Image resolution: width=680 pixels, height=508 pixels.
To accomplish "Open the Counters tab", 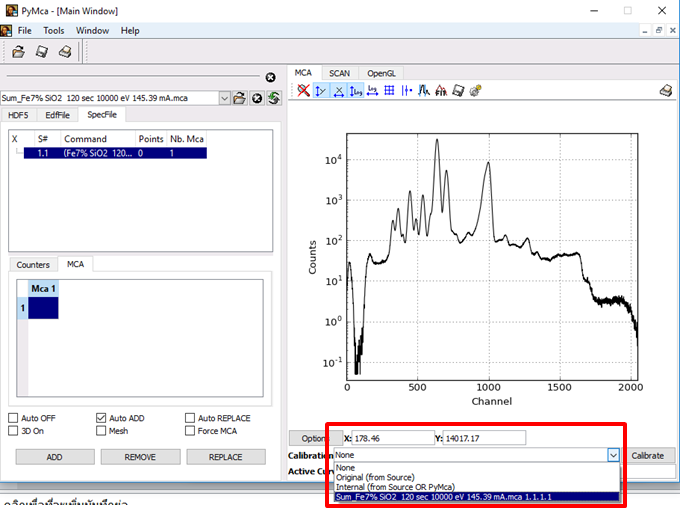I will pyautogui.click(x=33, y=265).
